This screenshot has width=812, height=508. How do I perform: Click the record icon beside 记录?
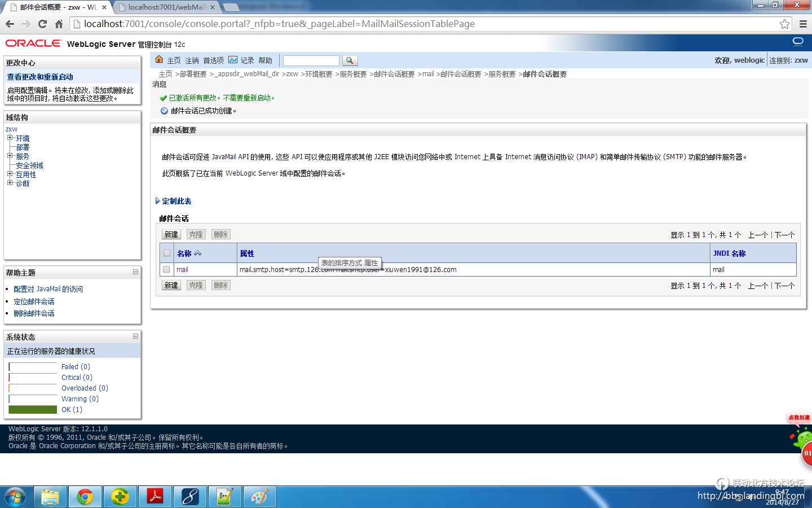[x=233, y=60]
